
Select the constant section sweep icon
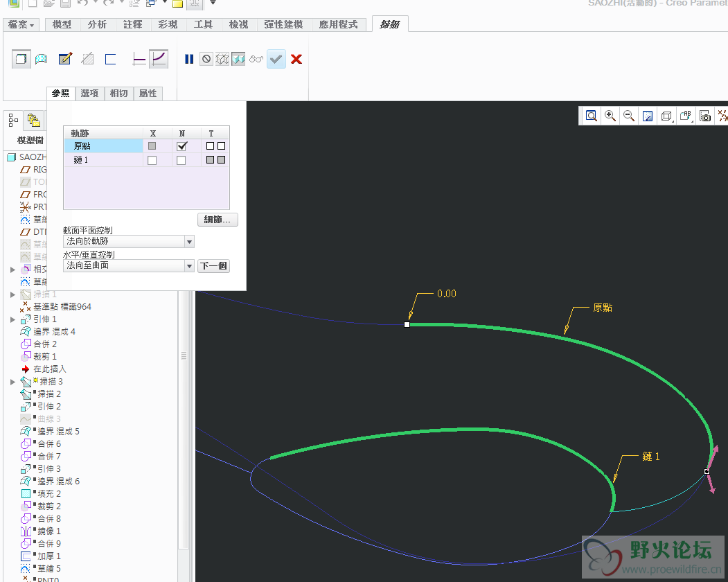click(139, 59)
